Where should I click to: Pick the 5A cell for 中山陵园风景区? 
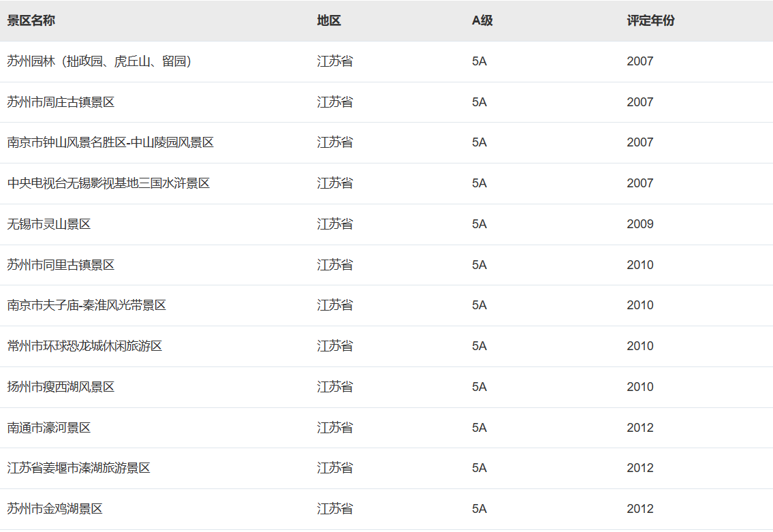(x=479, y=142)
